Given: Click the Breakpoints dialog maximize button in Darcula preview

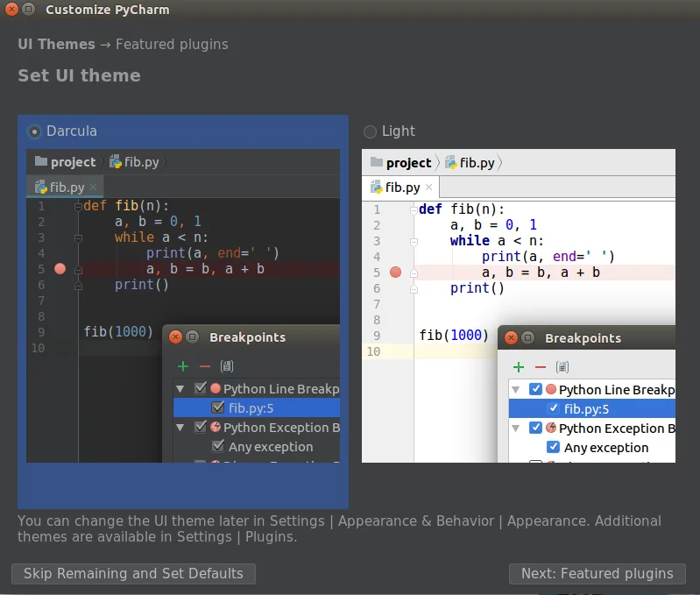Looking at the screenshot, I should click(x=193, y=337).
